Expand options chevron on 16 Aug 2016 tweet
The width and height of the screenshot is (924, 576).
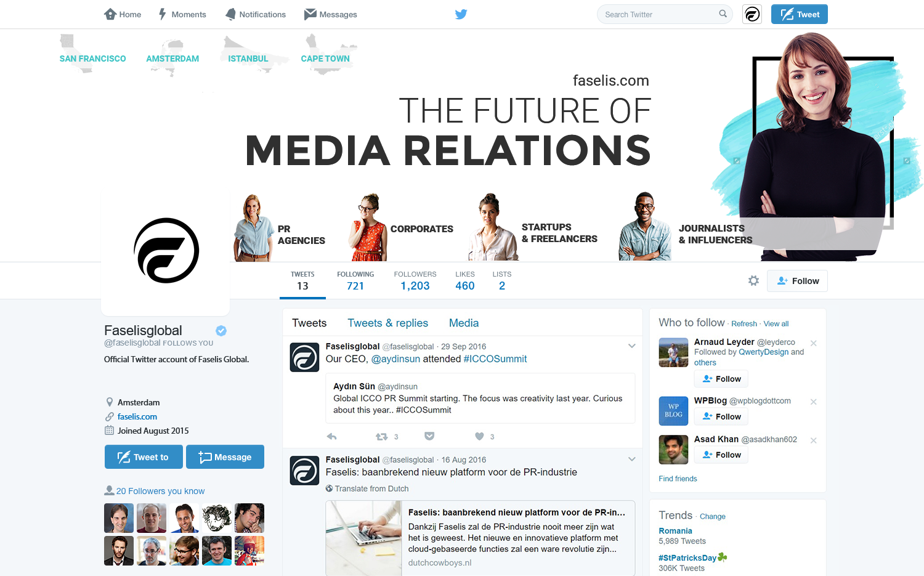631,459
